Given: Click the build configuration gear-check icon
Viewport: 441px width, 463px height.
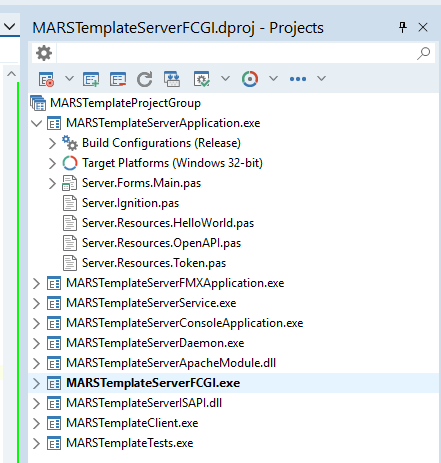Looking at the screenshot, I should click(202, 79).
